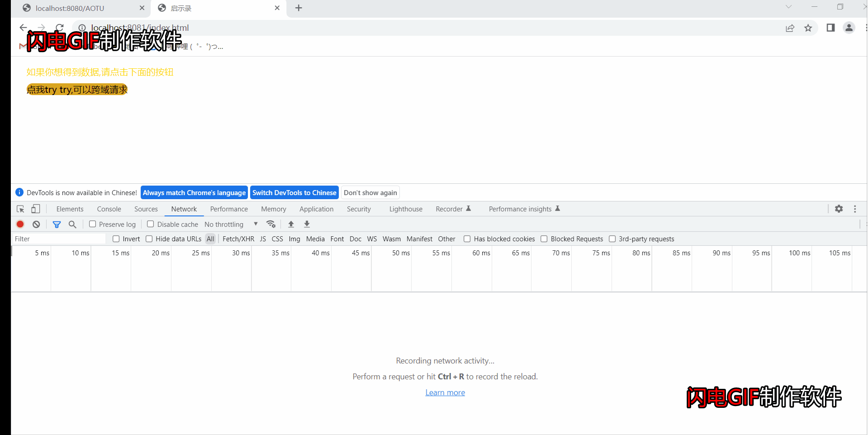The image size is (868, 435).
Task: Check 3rd-party requests
Action: pos(612,239)
